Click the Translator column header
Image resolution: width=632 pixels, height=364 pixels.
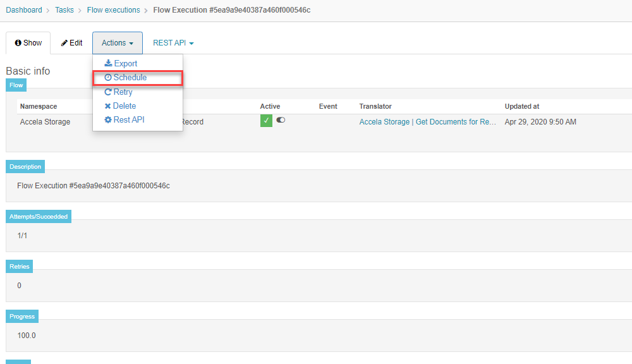point(375,106)
